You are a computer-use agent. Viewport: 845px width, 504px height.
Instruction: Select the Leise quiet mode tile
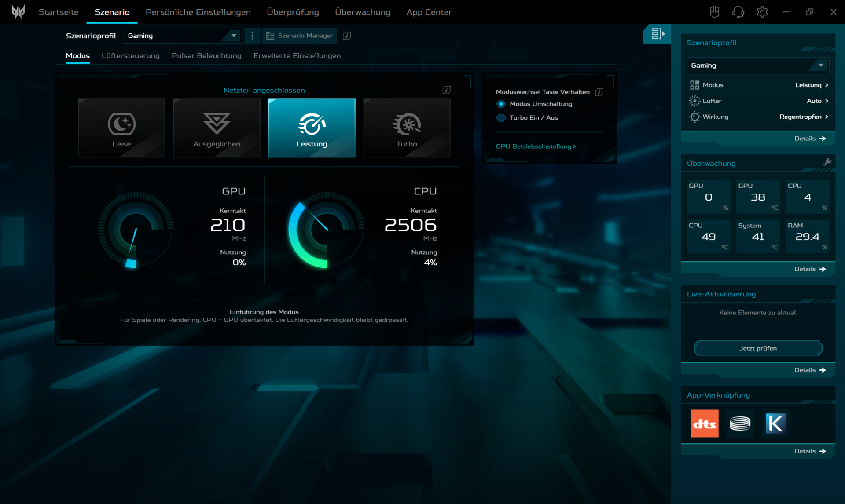121,128
